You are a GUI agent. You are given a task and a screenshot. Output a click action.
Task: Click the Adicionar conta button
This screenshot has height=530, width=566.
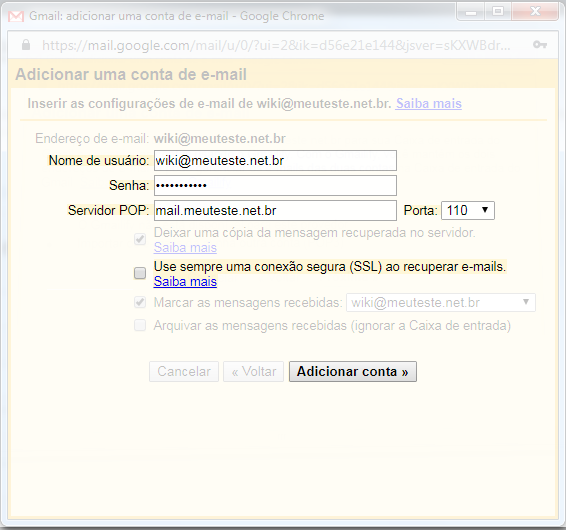(353, 372)
